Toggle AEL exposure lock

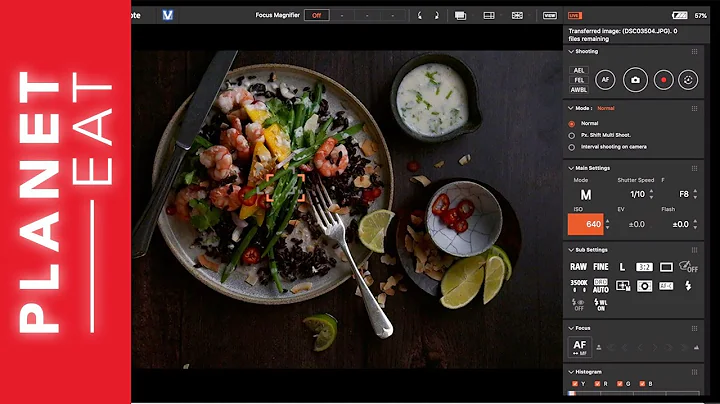coord(579,70)
